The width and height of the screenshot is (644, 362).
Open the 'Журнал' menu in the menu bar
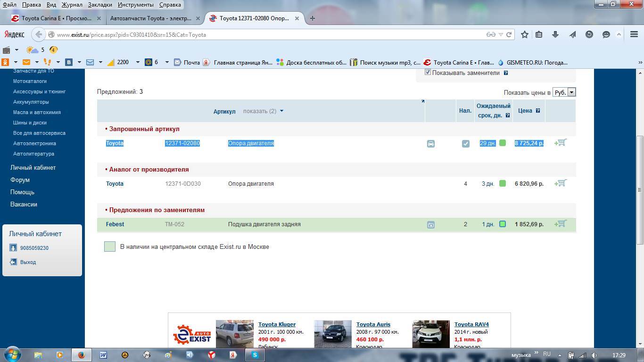click(72, 5)
